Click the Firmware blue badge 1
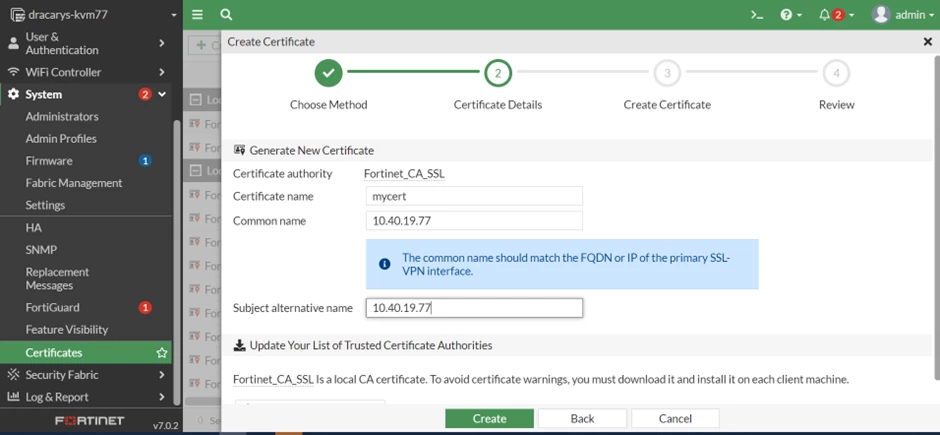 pyautogui.click(x=144, y=161)
